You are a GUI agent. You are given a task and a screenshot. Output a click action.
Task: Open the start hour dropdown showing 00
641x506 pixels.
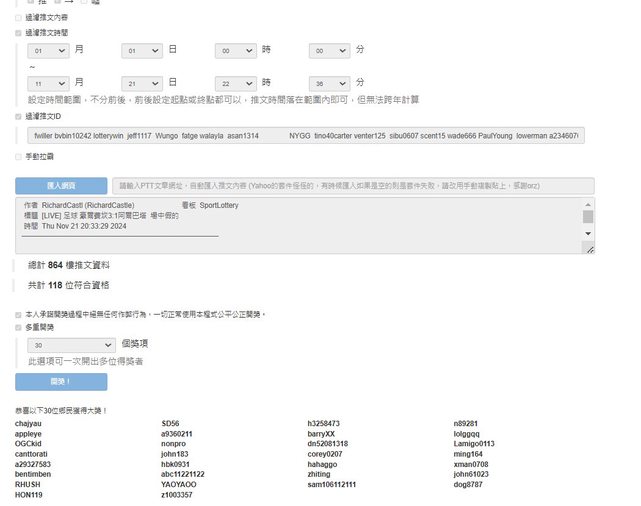[x=235, y=50]
